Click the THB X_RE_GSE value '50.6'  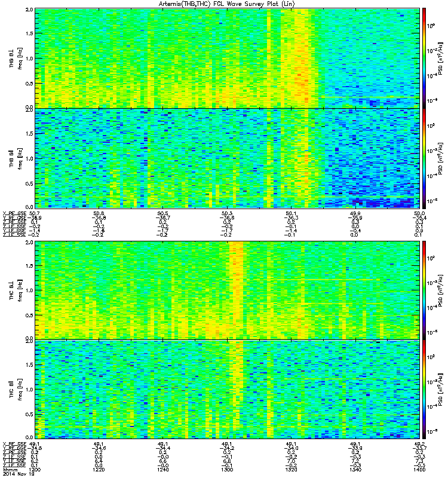pyautogui.click(x=99, y=213)
